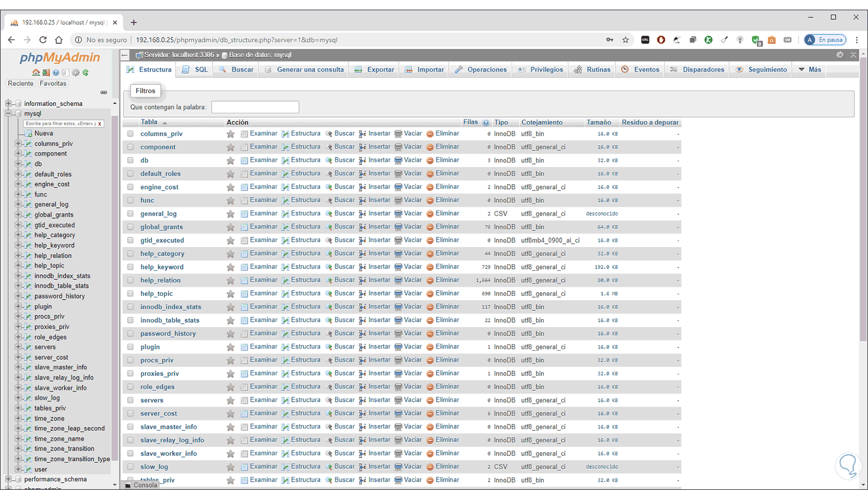
Task: Collapse the mysql database tree node
Action: (x=8, y=113)
